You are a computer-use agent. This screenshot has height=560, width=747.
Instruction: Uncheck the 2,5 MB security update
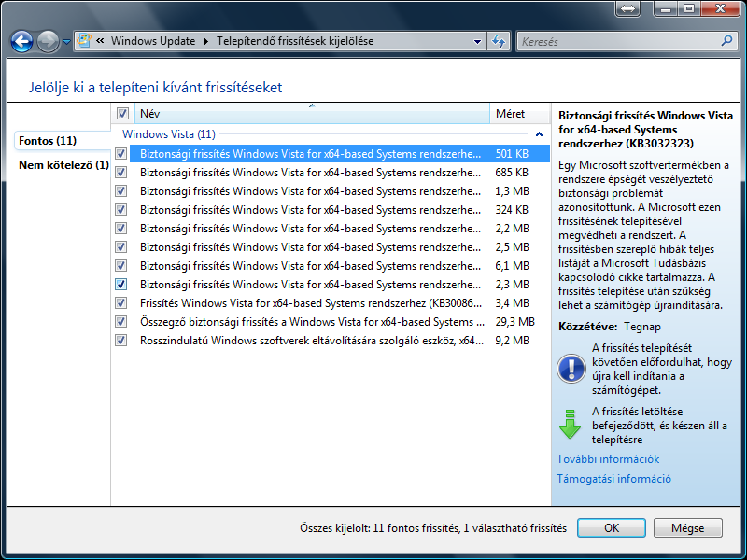[x=121, y=246]
